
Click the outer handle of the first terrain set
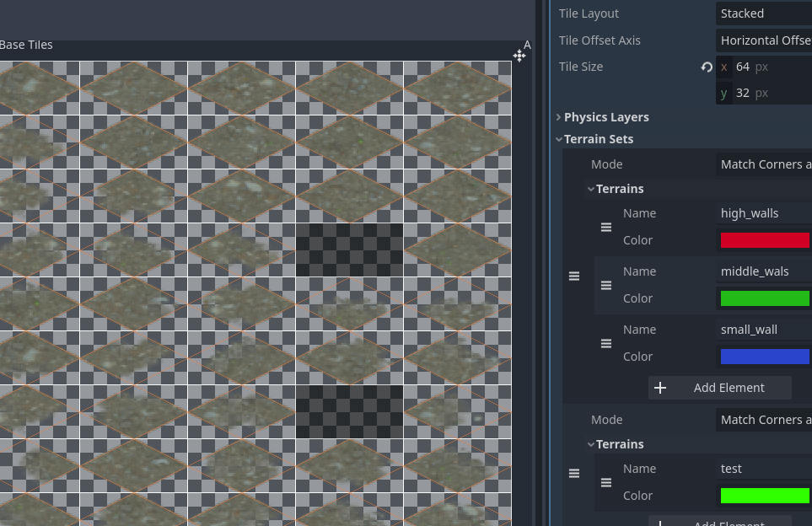pyautogui.click(x=574, y=276)
